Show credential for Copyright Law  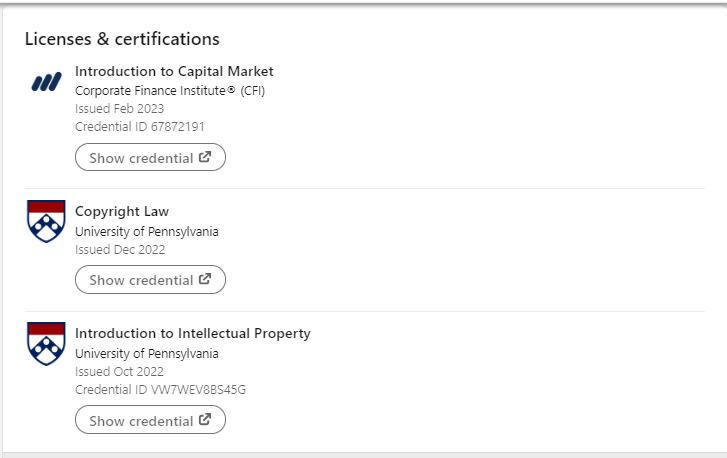point(150,280)
